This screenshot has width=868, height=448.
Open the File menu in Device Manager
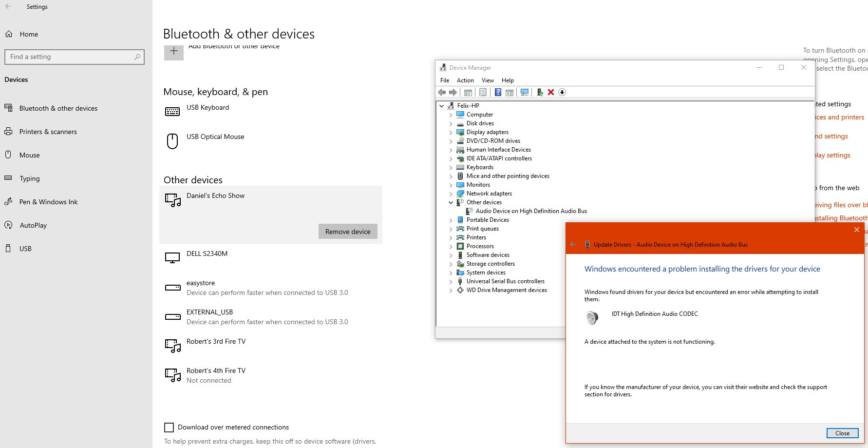[445, 80]
